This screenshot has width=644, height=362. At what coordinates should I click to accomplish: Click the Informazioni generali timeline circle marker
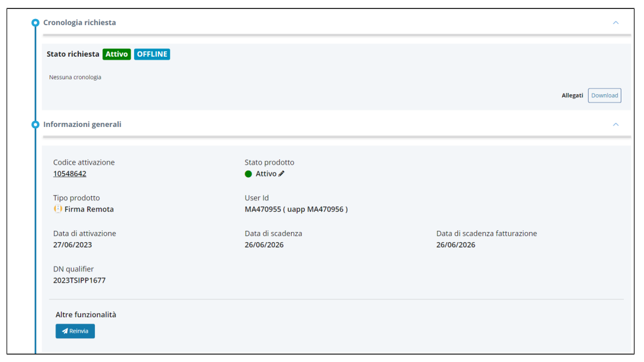(35, 125)
